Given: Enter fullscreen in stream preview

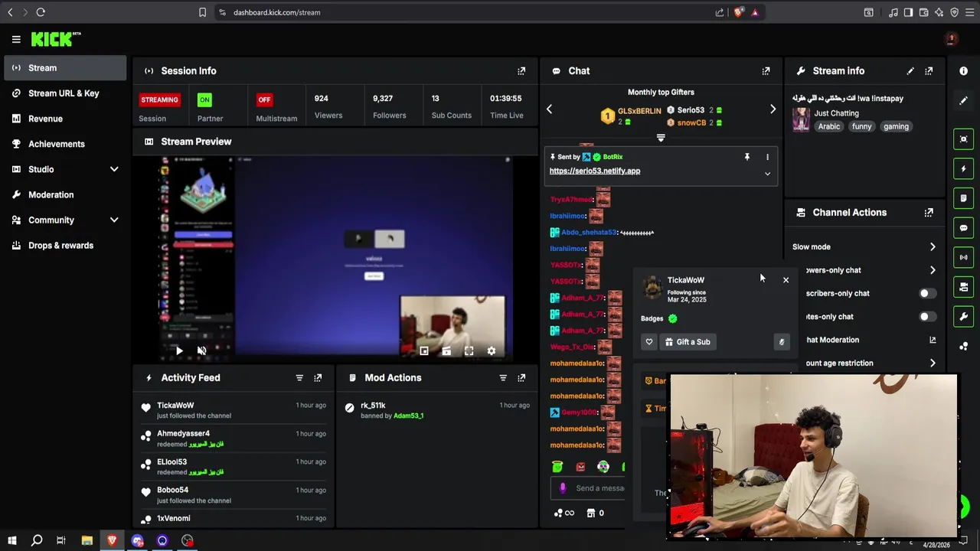Looking at the screenshot, I should [469, 351].
